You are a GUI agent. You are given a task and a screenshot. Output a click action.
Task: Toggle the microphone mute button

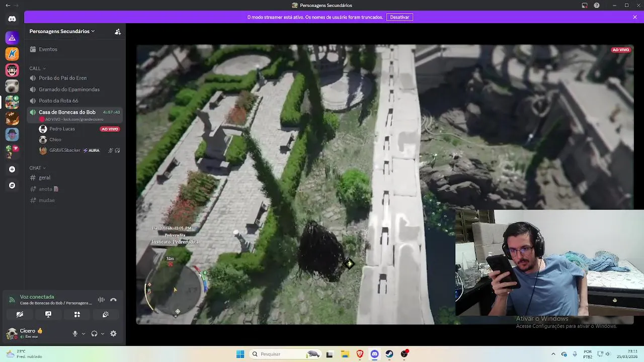pos(75,333)
